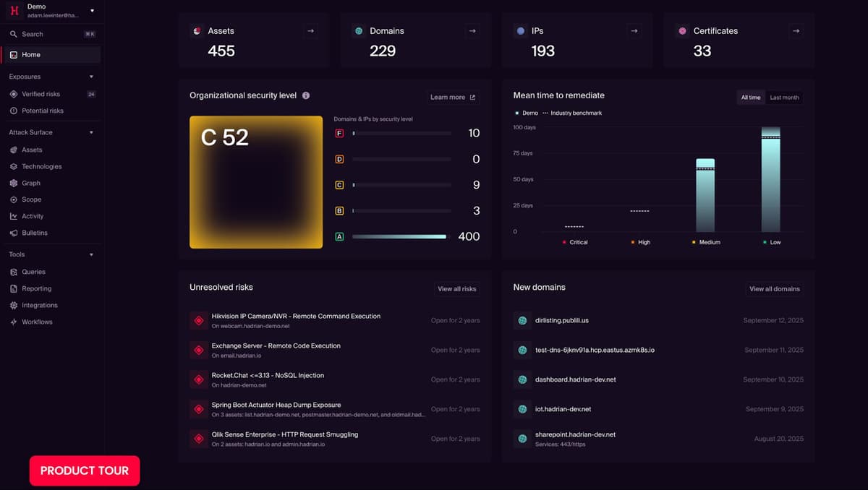Collapse the Attack Surface section
The width and height of the screenshot is (868, 490).
[91, 132]
